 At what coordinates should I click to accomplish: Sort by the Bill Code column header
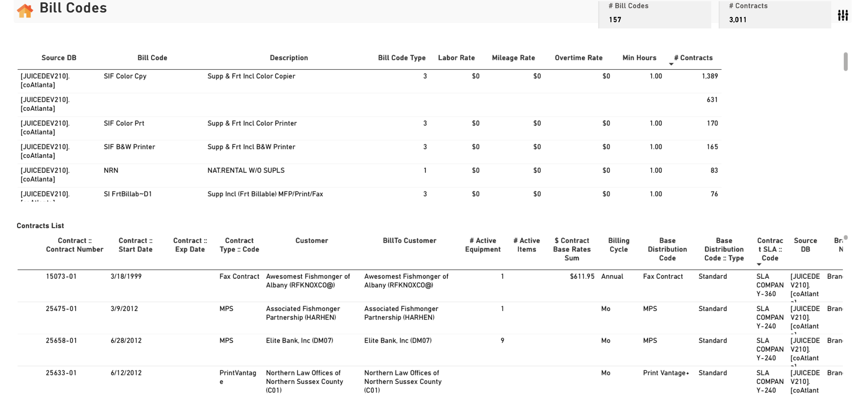[152, 58]
